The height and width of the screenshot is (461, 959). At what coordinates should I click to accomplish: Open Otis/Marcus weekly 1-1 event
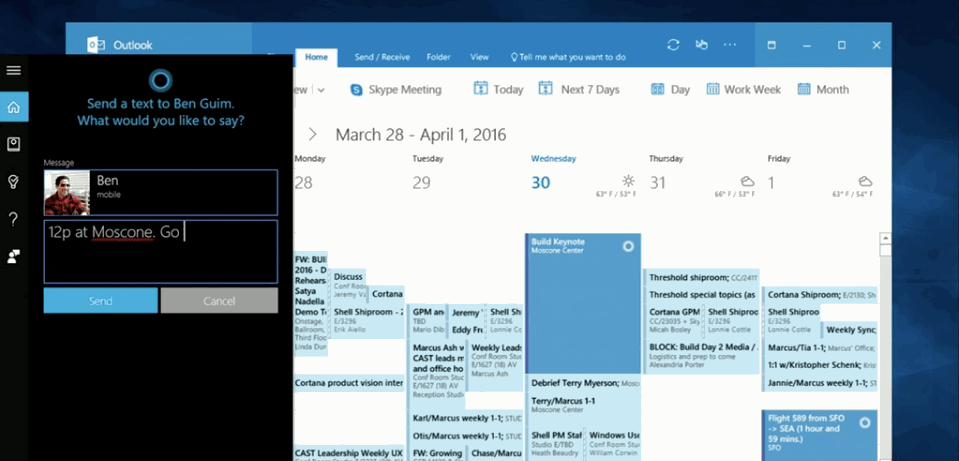pos(465,436)
